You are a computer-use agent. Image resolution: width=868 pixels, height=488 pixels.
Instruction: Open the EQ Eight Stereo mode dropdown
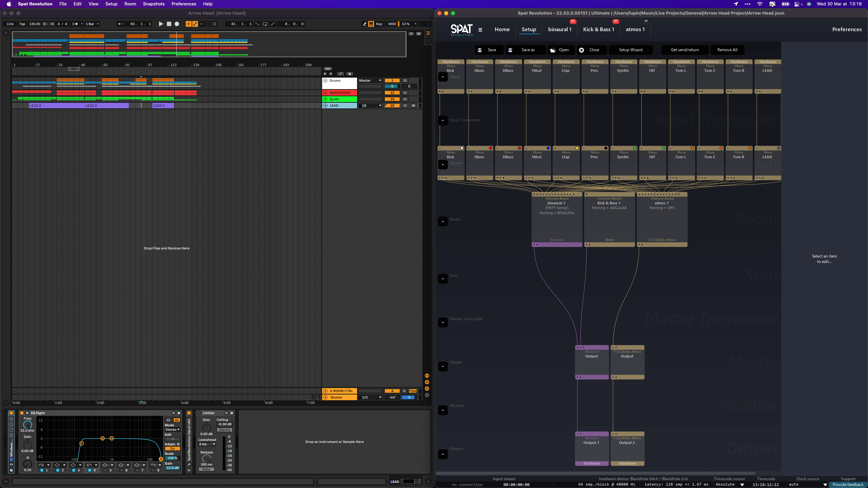172,429
